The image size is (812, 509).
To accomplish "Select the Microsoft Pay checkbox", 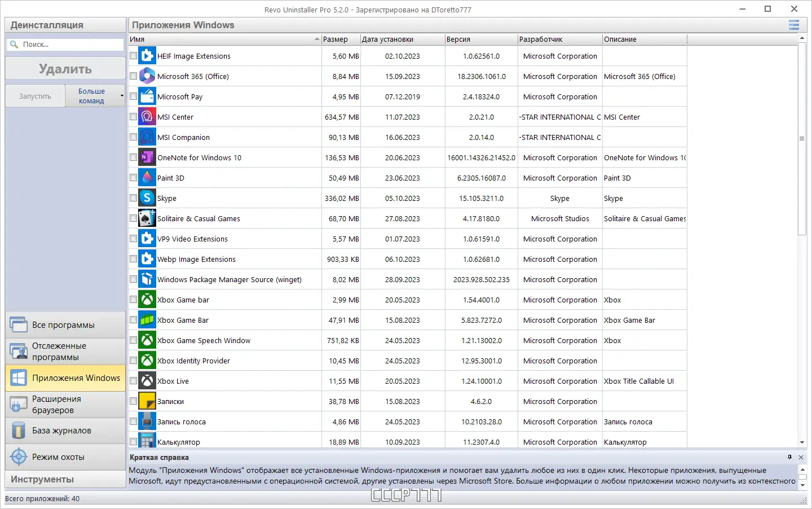I will point(133,96).
